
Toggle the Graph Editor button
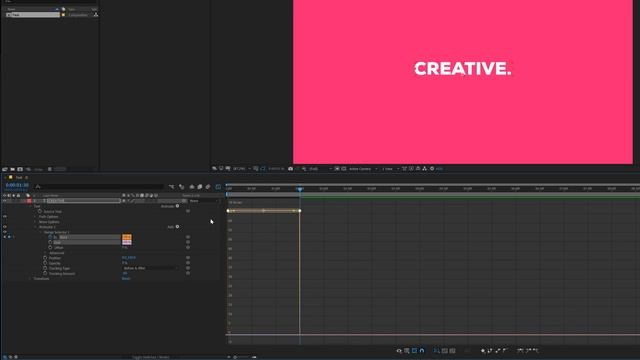pos(218,187)
